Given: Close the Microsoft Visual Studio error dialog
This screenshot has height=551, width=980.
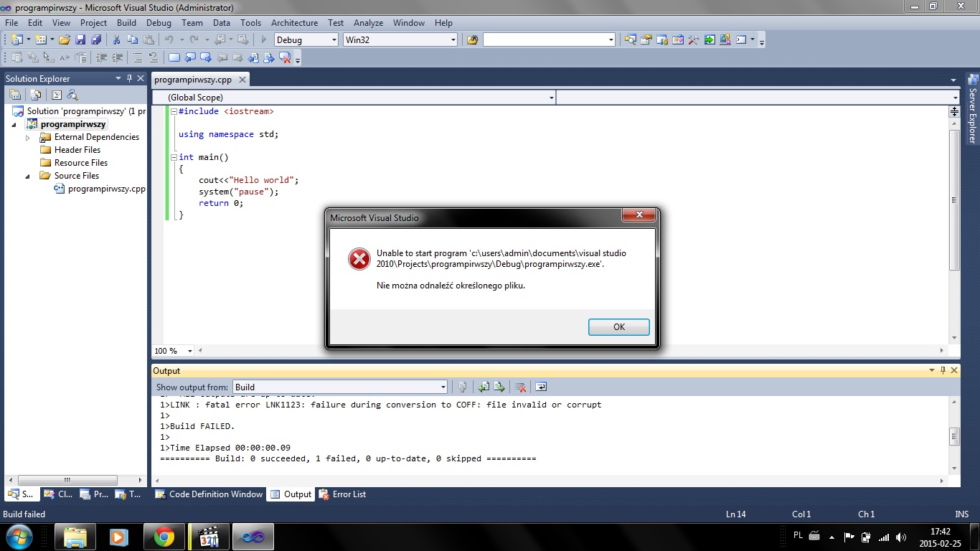Looking at the screenshot, I should [638, 215].
